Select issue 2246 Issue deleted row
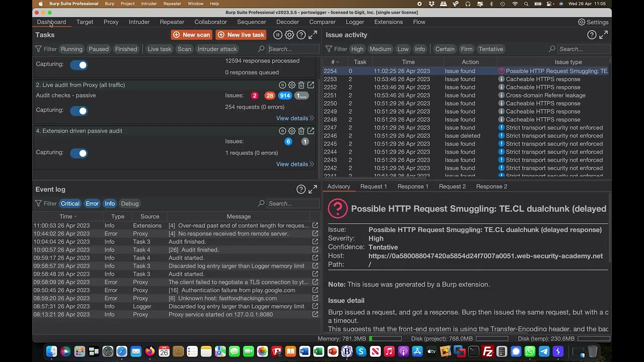644x362 pixels. (466, 136)
